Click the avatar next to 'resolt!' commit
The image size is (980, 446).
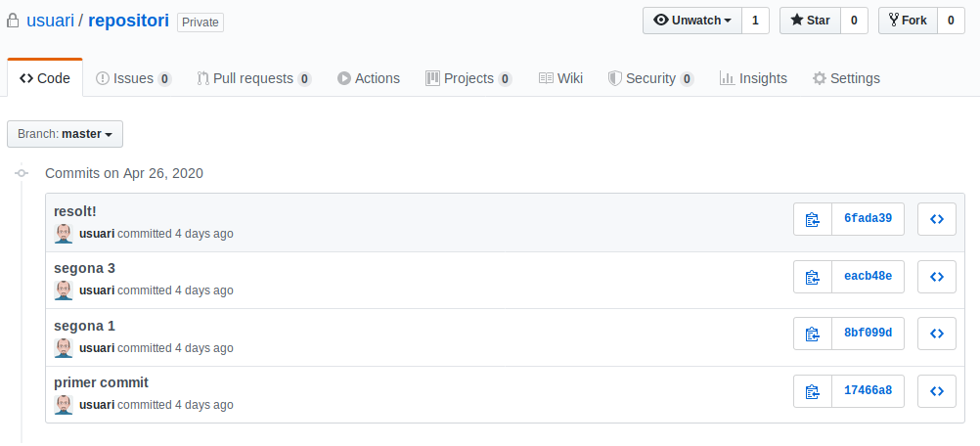point(64,234)
